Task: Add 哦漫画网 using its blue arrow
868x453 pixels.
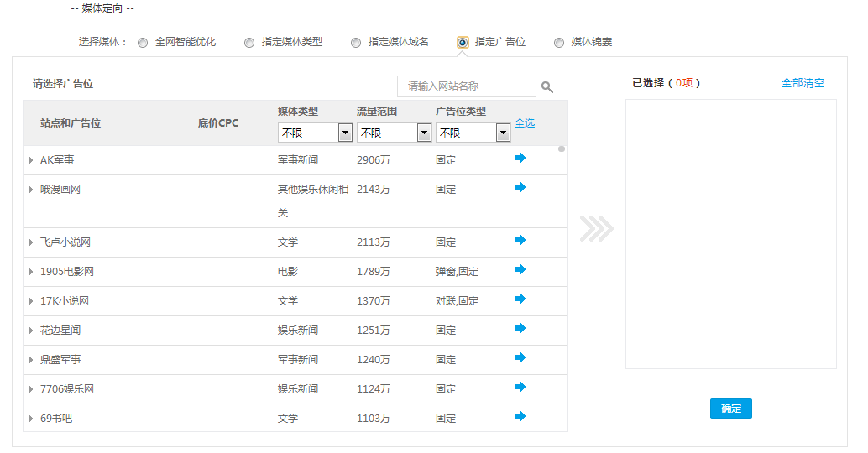Action: click(520, 187)
